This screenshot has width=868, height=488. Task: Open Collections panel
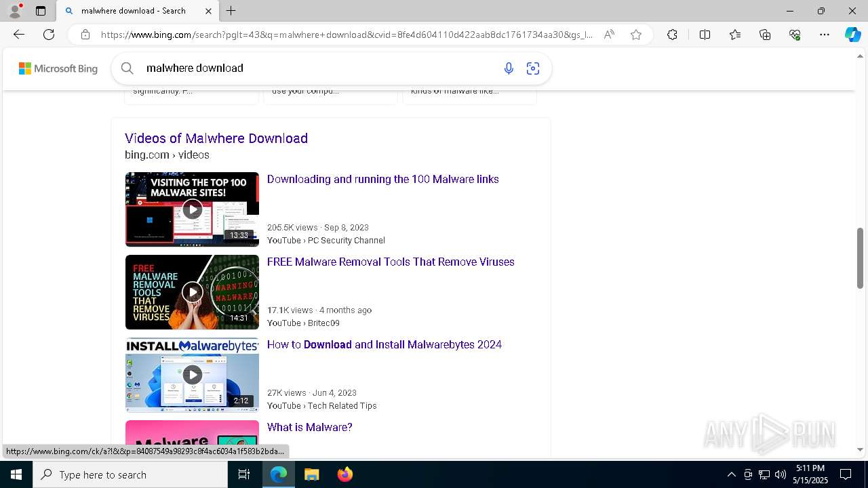(765, 35)
